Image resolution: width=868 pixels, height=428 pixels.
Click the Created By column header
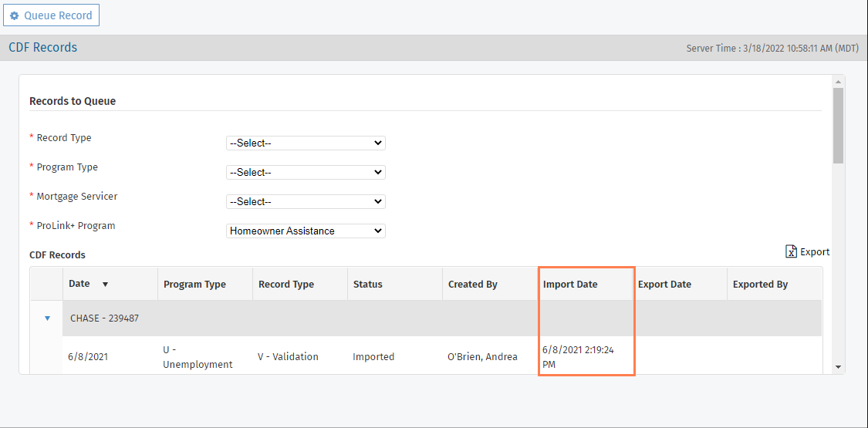(x=472, y=285)
